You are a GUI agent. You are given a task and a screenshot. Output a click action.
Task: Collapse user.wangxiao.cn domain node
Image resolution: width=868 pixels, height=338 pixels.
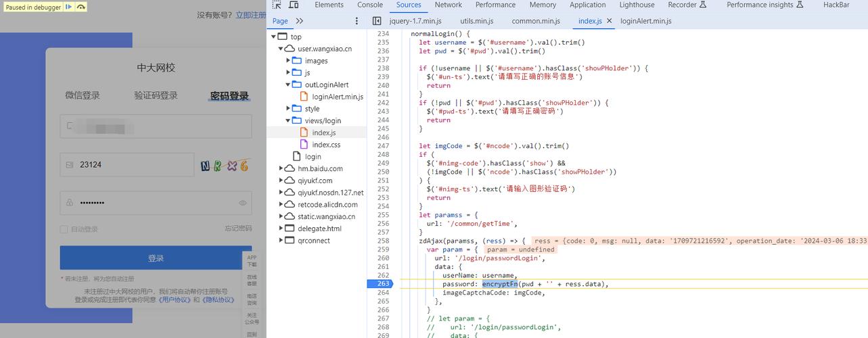click(x=281, y=49)
